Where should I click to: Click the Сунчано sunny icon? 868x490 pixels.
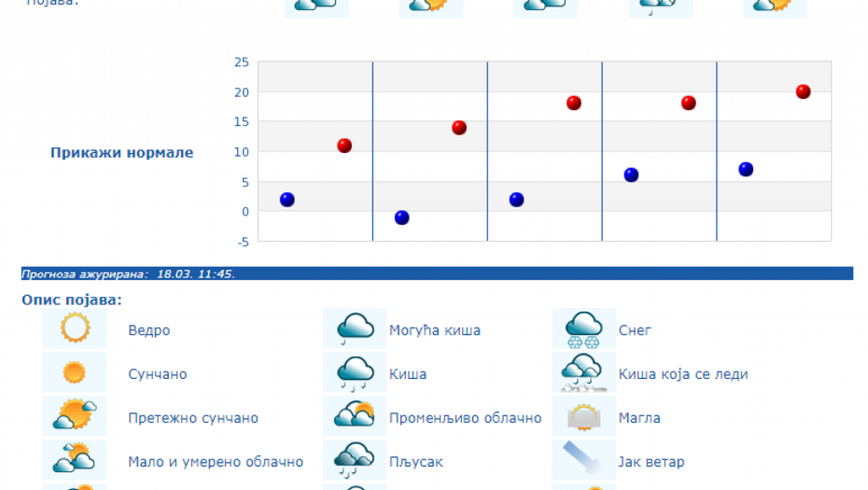pyautogui.click(x=75, y=373)
